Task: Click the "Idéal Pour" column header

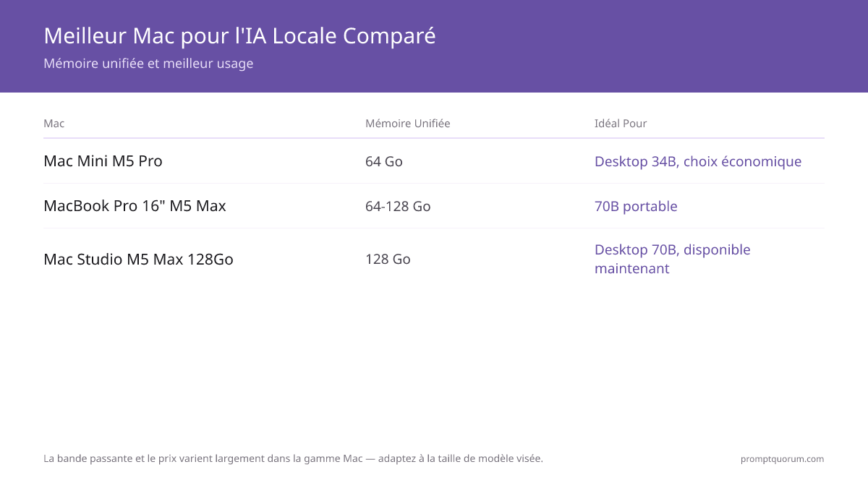Action: pyautogui.click(x=621, y=124)
